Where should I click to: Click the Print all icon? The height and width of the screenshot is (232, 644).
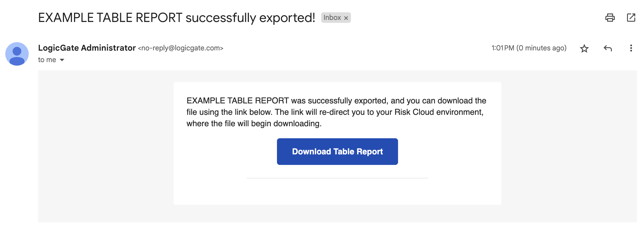[610, 18]
